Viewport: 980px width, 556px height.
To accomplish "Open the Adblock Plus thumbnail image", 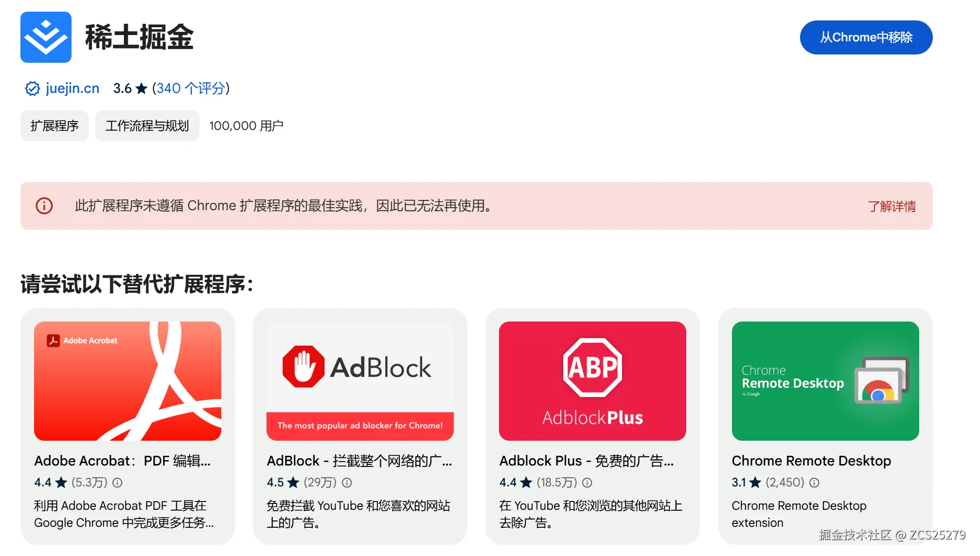I will coord(592,381).
